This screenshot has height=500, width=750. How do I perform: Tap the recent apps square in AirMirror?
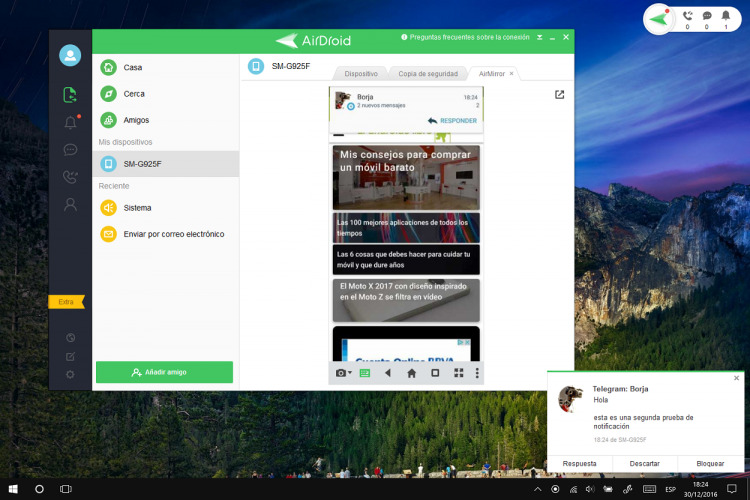click(x=435, y=373)
